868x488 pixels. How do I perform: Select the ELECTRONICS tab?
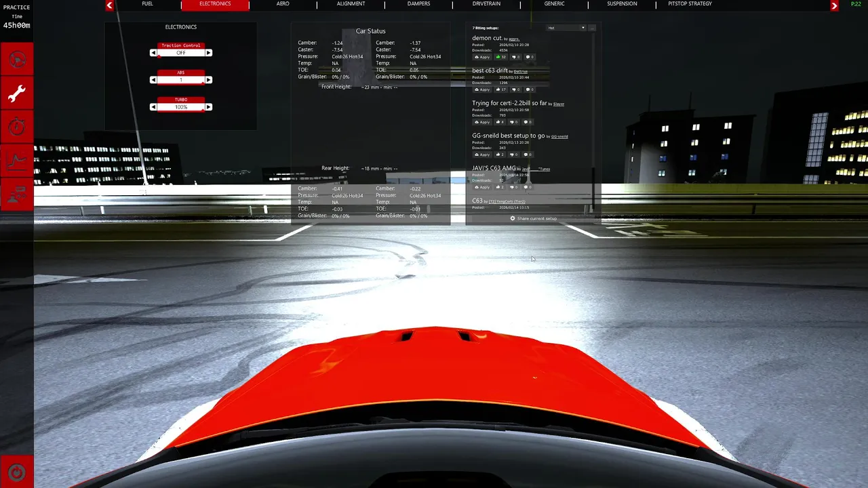pos(215,4)
